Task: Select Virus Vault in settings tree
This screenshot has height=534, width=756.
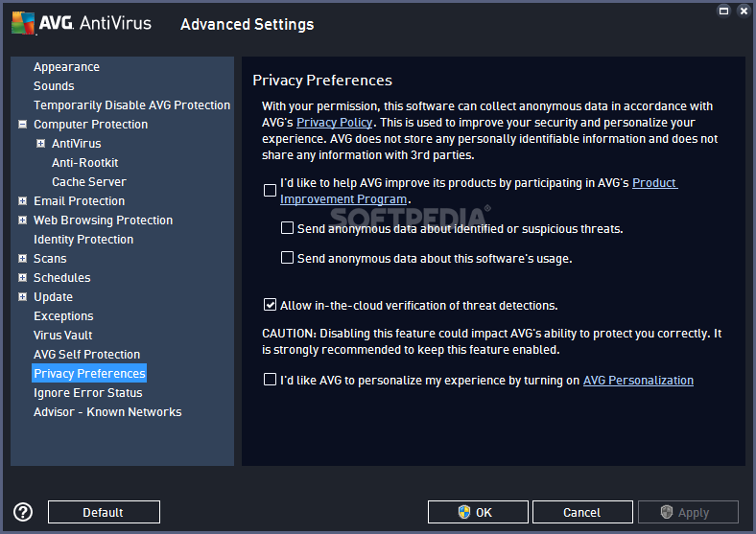Action: pyautogui.click(x=63, y=336)
